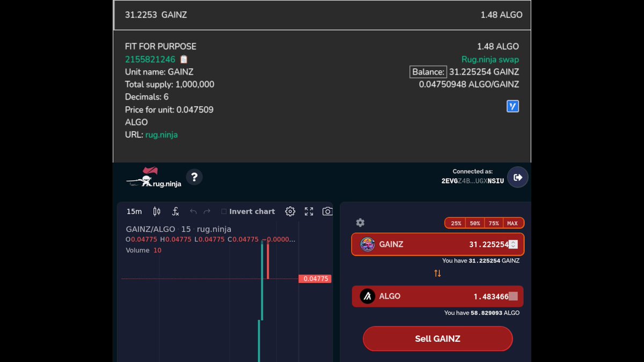Open asset ID 2155821246 link
Screen dimensions: 644x362
click(150, 60)
